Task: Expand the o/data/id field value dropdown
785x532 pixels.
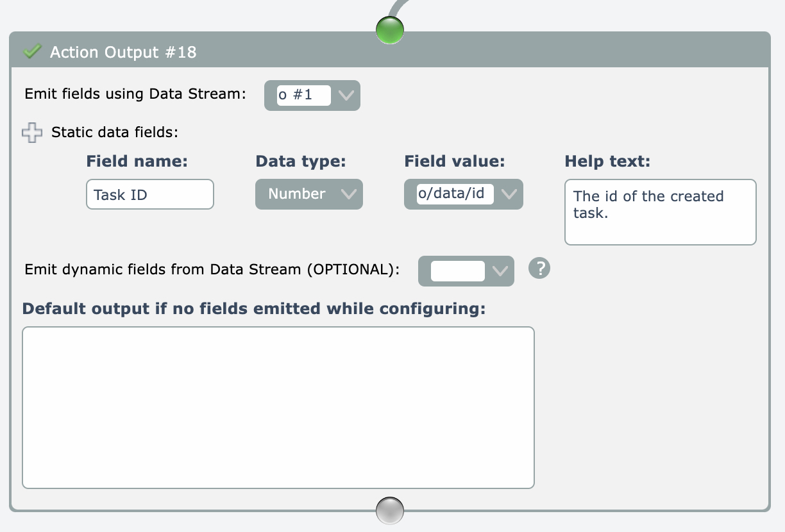Action: [509, 194]
